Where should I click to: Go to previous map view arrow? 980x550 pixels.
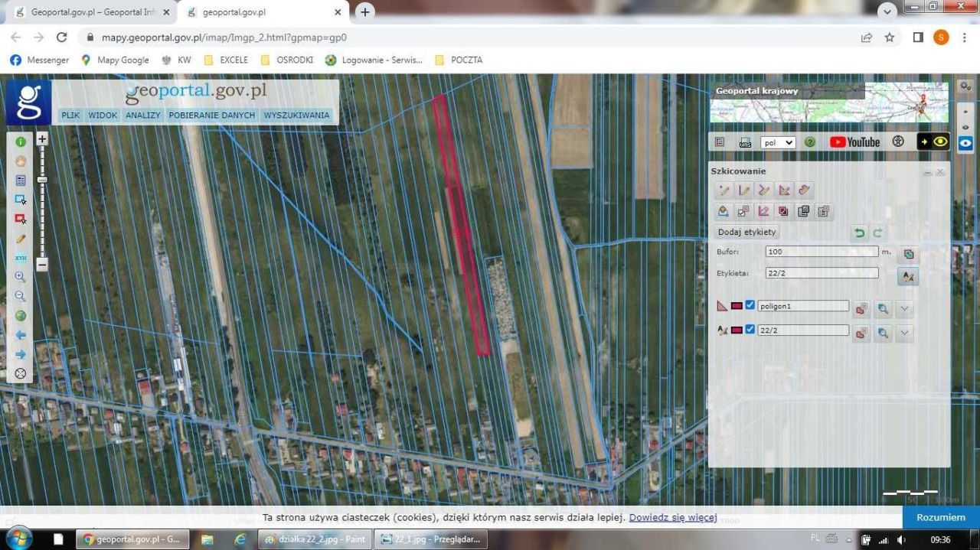(21, 335)
